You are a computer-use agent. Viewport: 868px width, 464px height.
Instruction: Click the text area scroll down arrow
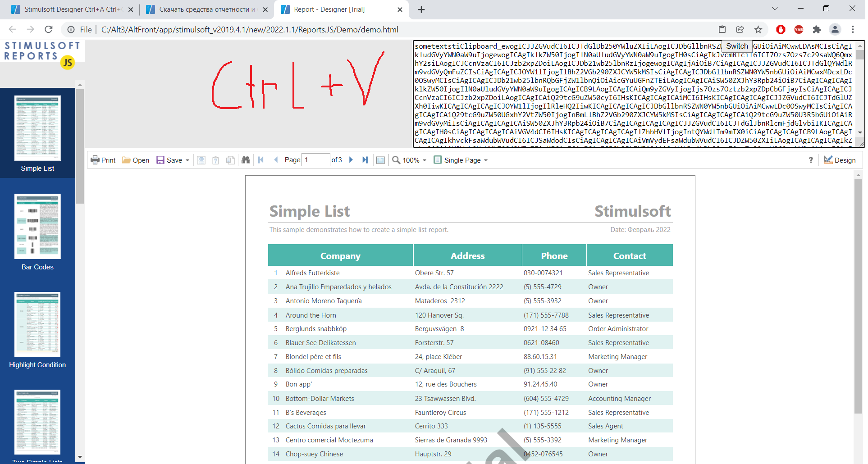pos(860,132)
